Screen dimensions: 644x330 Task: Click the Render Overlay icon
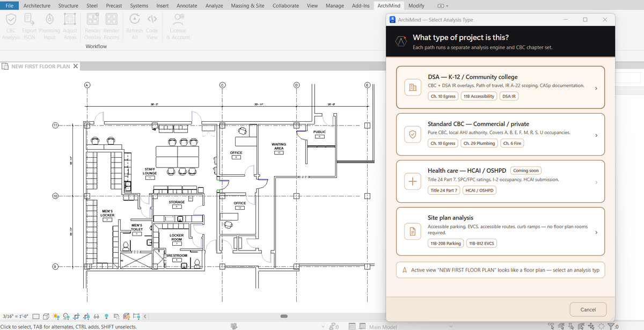point(93,19)
